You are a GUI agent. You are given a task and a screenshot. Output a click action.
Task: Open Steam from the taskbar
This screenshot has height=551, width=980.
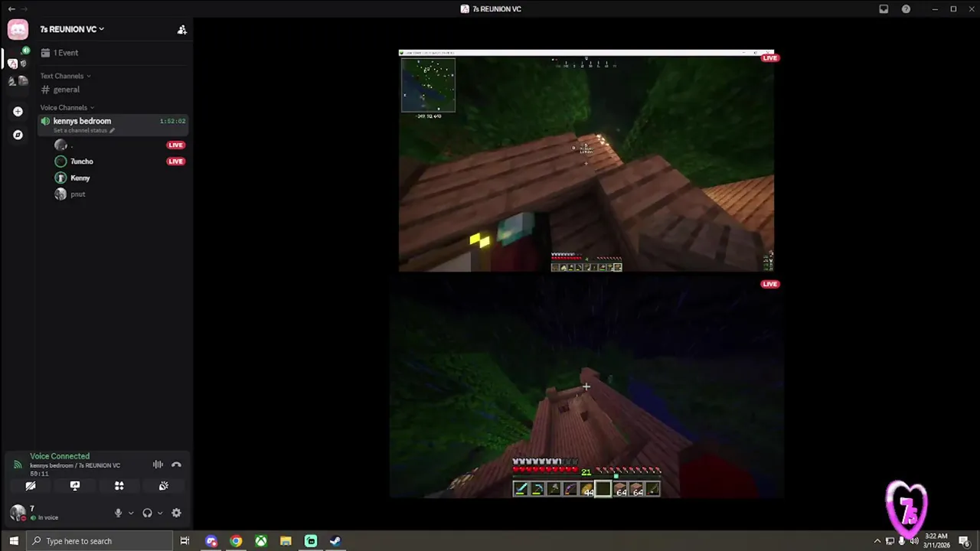pos(335,541)
